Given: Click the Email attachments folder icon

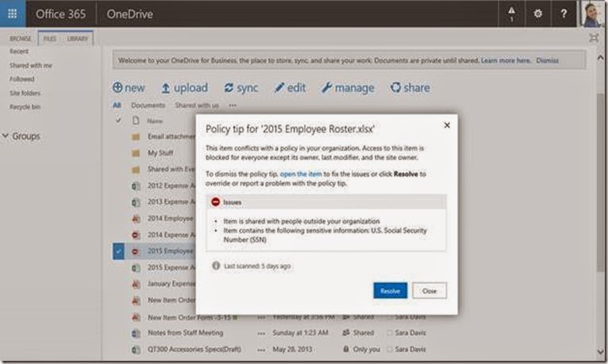Looking at the screenshot, I should click(135, 136).
